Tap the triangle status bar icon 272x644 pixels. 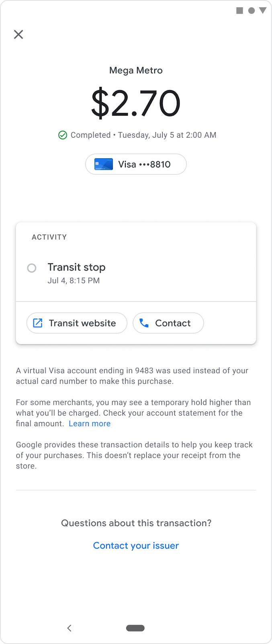(263, 10)
